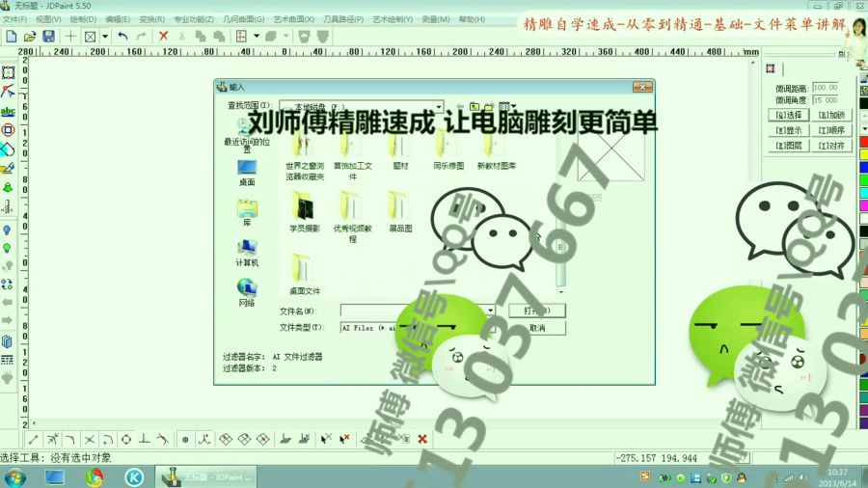
Task: Open the 绘制(D) menu
Action: coord(83,19)
